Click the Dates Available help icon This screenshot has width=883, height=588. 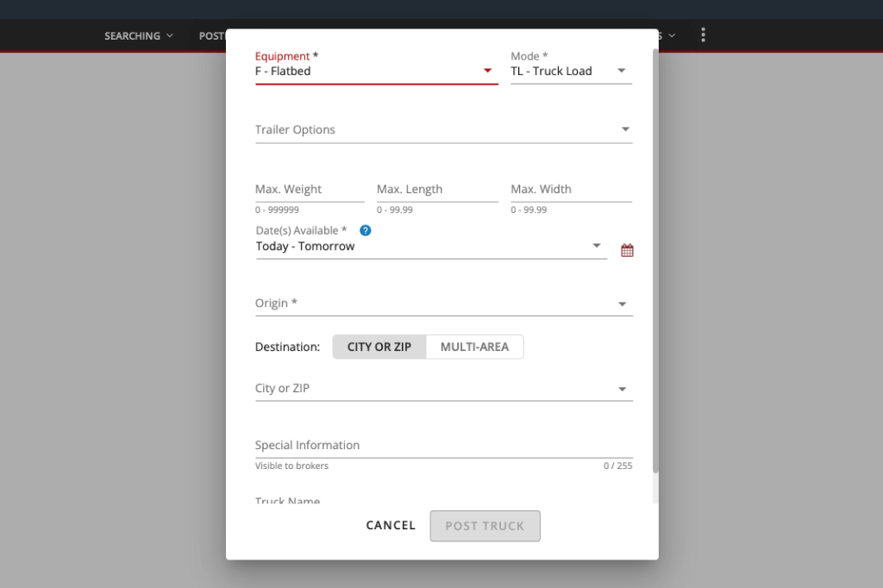click(365, 230)
